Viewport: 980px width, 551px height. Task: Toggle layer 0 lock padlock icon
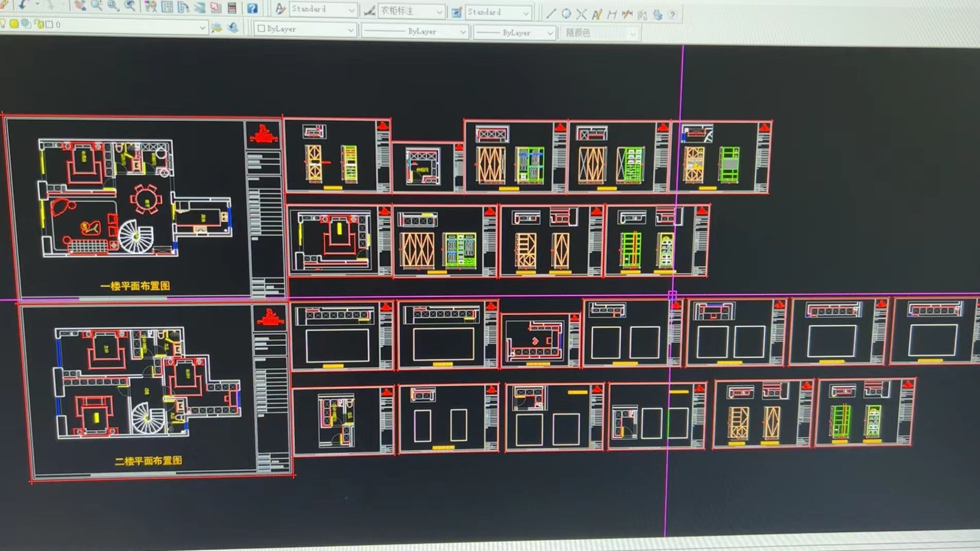[39, 24]
